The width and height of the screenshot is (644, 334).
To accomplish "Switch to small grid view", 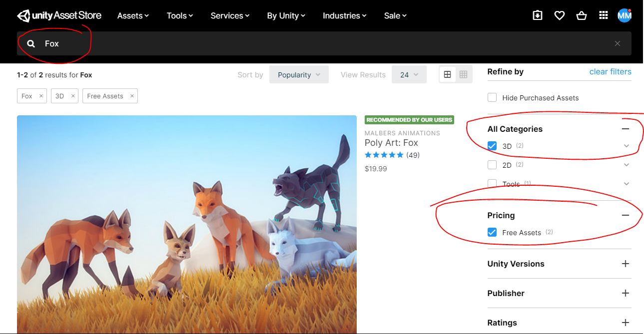I will click(x=463, y=74).
